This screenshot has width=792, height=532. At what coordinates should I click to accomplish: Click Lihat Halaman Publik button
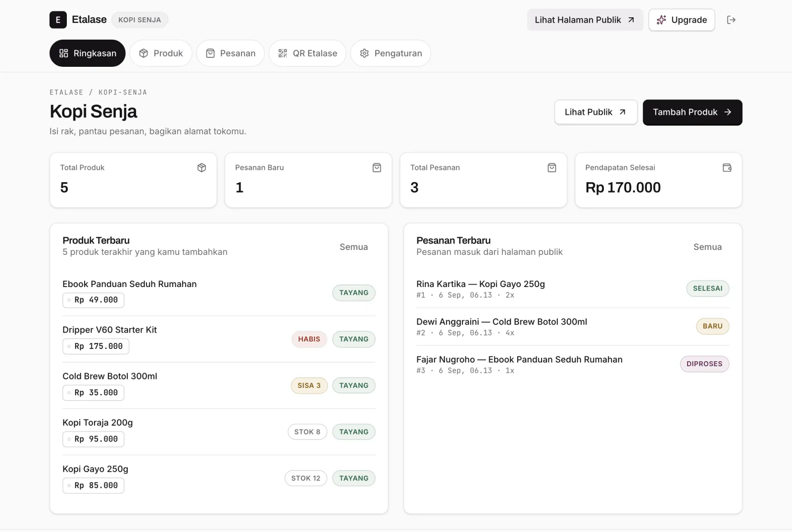coord(585,20)
